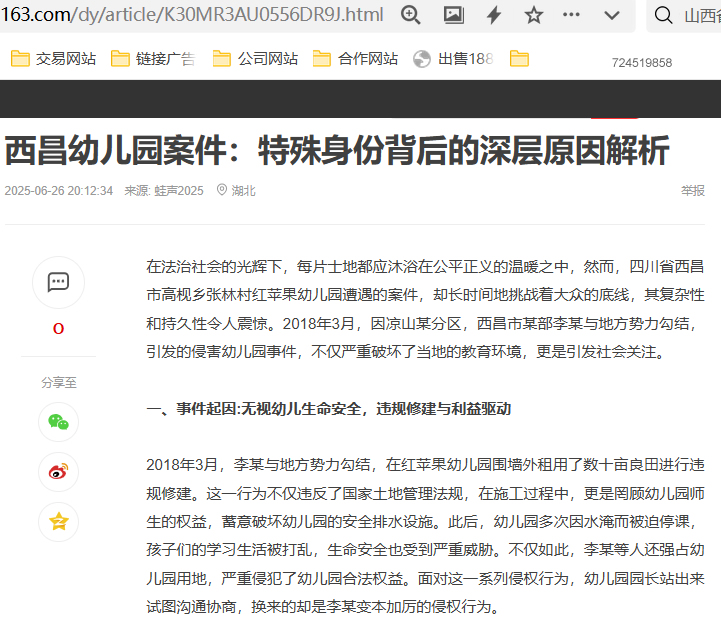The width and height of the screenshot is (721, 630).
Task: Share article to Weibo
Action: (x=58, y=472)
